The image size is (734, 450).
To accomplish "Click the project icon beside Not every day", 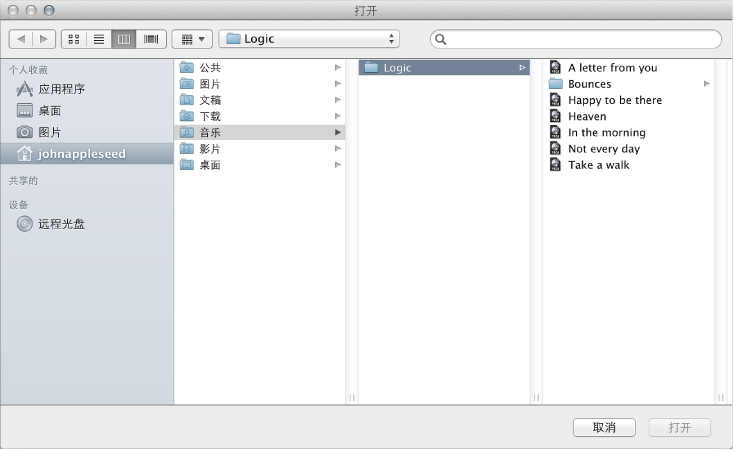I will 555,148.
